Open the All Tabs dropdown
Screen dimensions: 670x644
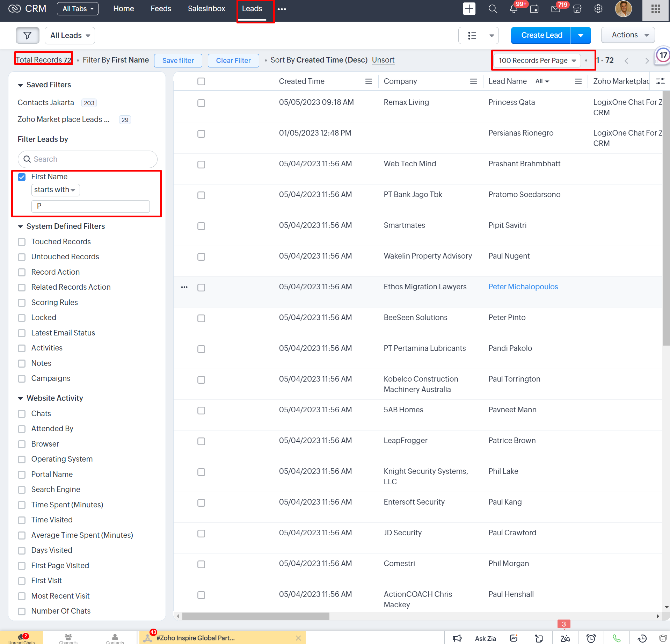pyautogui.click(x=78, y=9)
